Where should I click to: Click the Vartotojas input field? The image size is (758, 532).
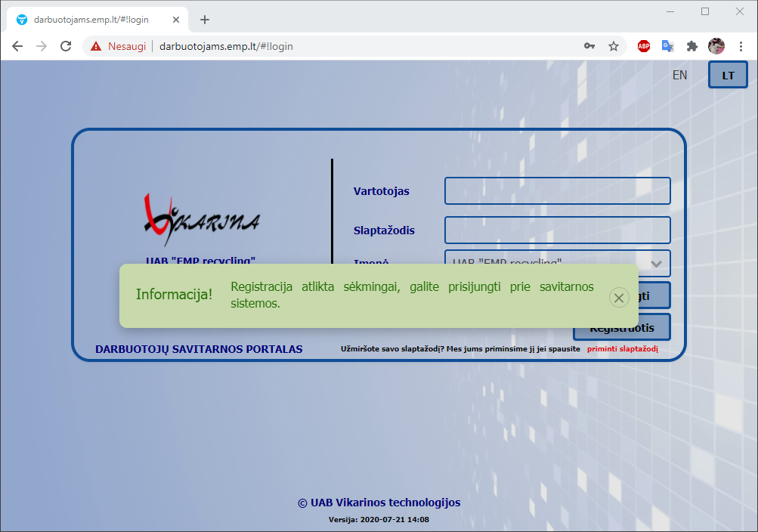click(x=558, y=191)
